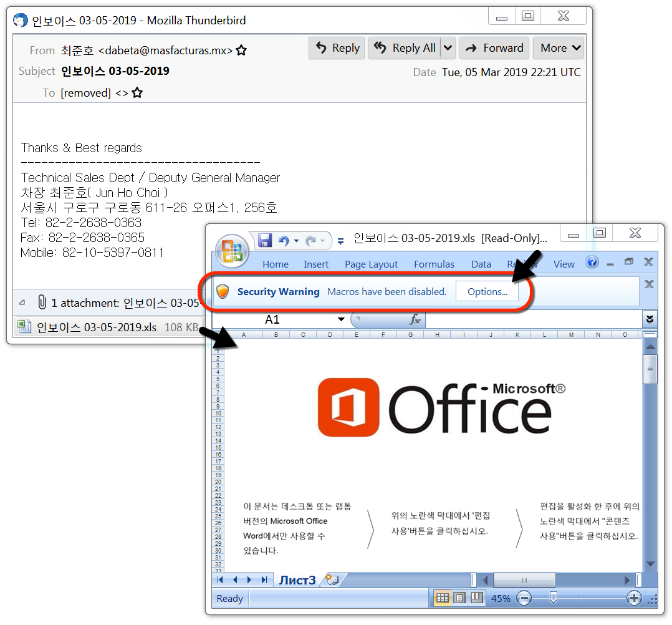
Task: Click the paperclip attachment icon
Action: (42, 303)
